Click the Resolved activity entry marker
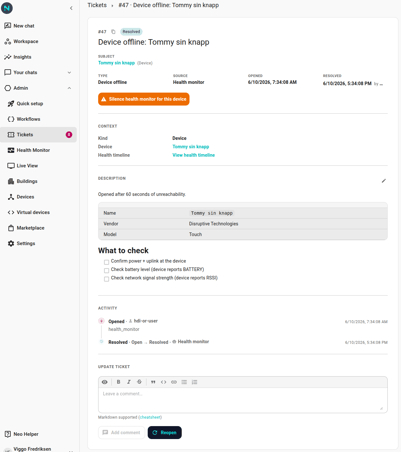The image size is (401, 452). tap(101, 342)
